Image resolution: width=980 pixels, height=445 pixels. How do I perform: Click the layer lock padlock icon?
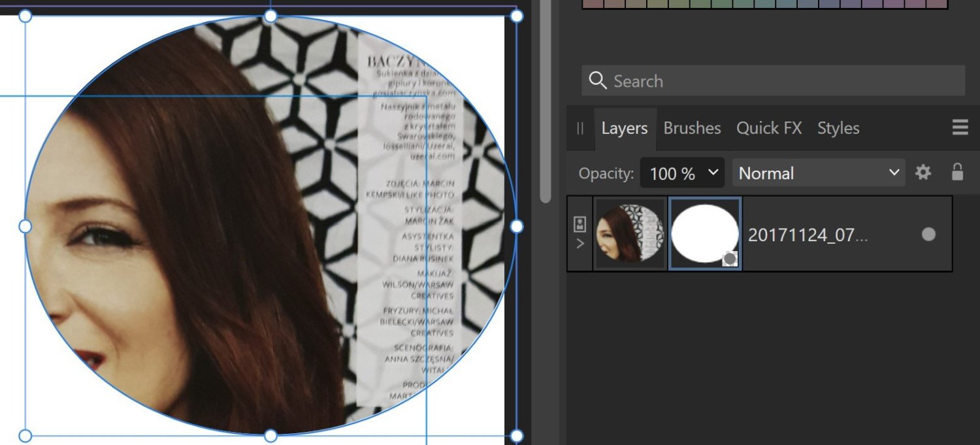point(957,173)
